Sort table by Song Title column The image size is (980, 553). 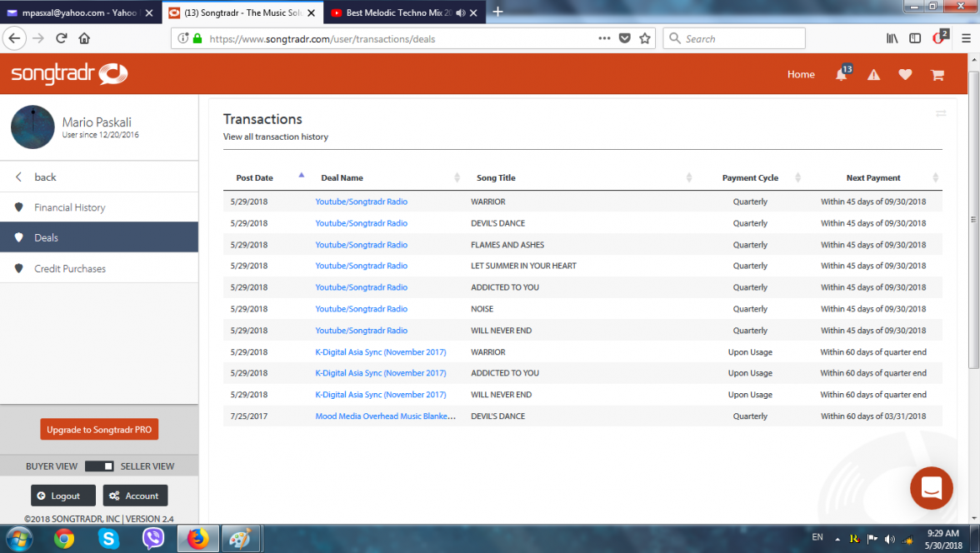688,178
